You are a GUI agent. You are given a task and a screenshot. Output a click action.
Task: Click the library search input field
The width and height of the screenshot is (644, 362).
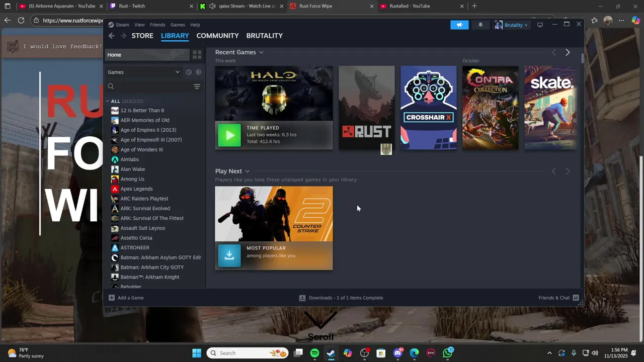(153, 86)
